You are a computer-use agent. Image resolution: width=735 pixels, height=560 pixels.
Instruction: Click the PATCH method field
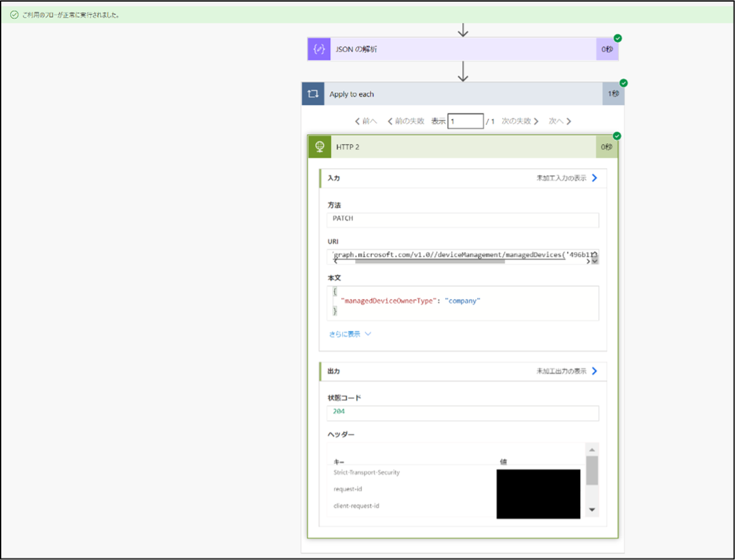[x=463, y=220]
